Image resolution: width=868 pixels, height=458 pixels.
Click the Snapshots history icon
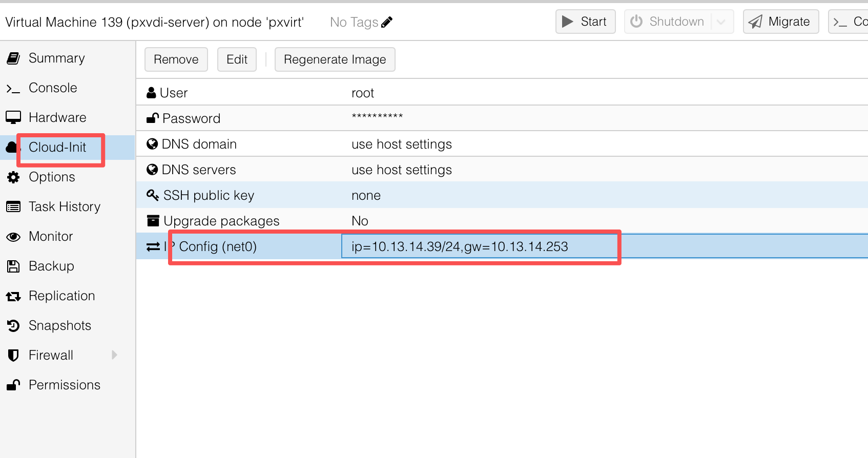pyautogui.click(x=13, y=326)
